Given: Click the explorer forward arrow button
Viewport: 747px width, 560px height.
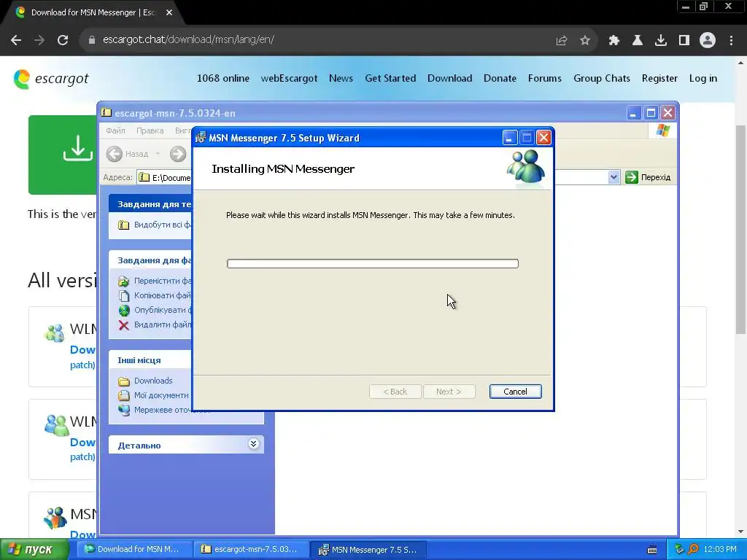Looking at the screenshot, I should coord(178,154).
